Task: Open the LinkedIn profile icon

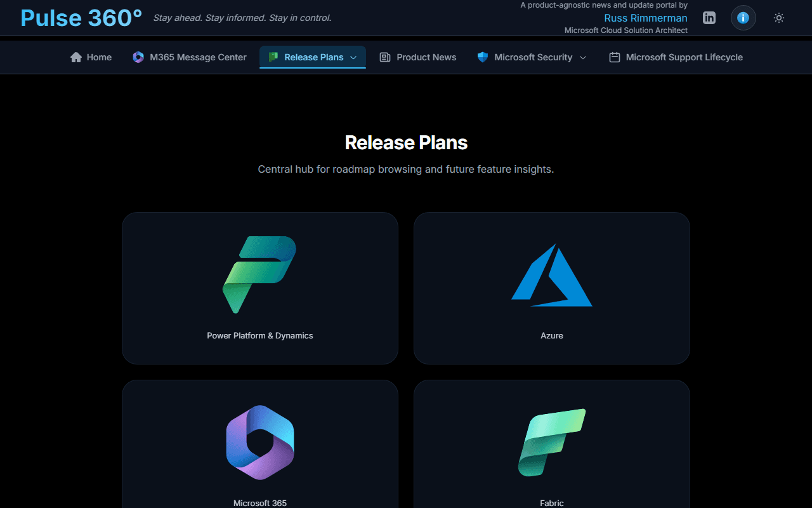Action: pyautogui.click(x=709, y=18)
